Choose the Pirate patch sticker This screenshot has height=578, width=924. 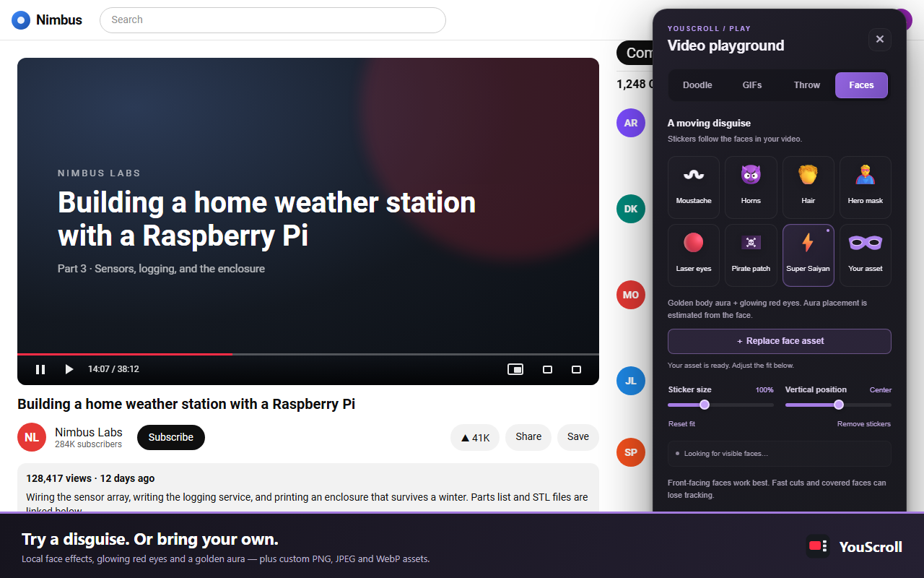[x=751, y=255]
